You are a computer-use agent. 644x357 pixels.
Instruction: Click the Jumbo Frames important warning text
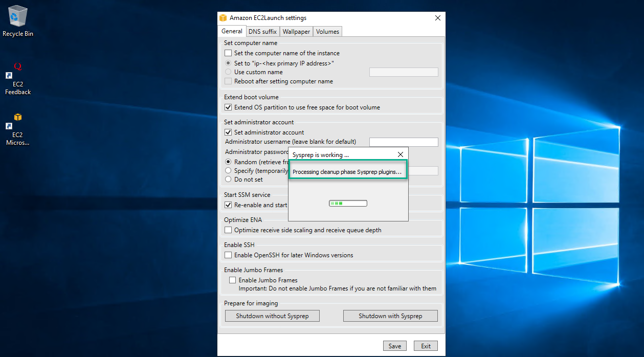pyautogui.click(x=338, y=288)
